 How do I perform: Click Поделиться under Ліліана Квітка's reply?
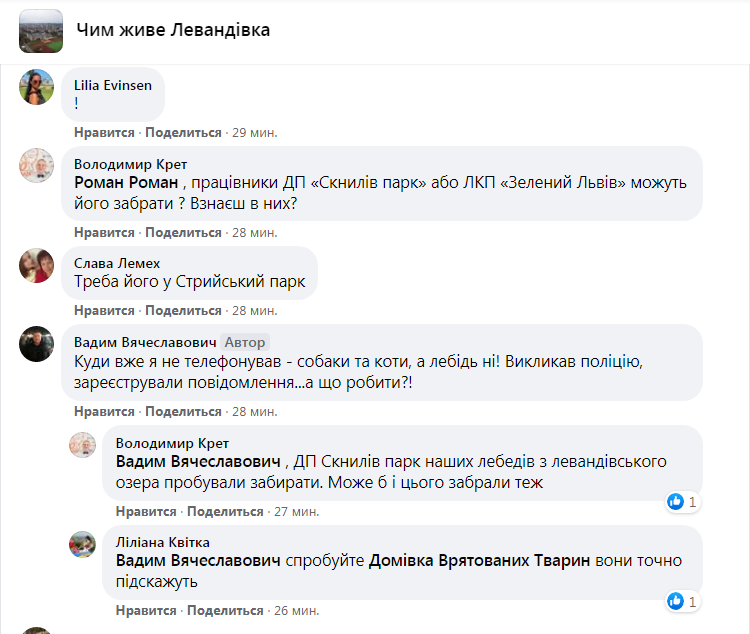(225, 610)
